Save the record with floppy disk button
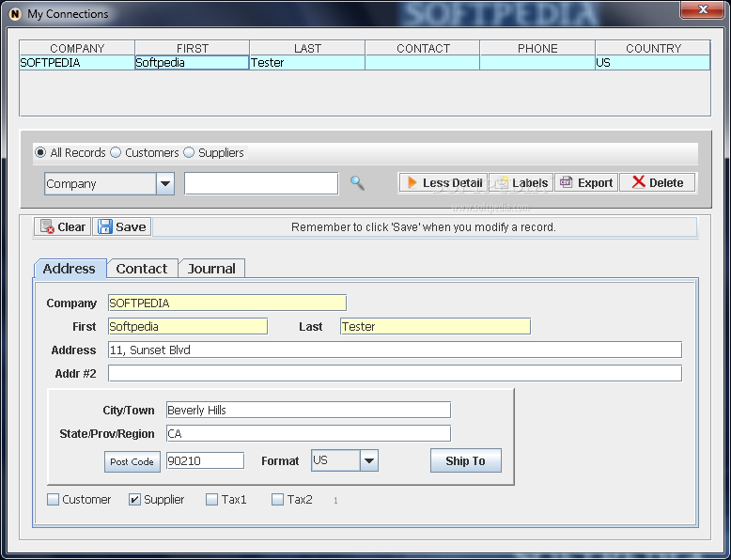The width and height of the screenshot is (731, 560). click(122, 226)
